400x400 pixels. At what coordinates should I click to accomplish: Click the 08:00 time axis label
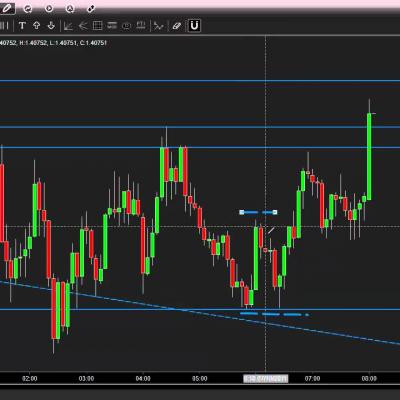coord(369,379)
